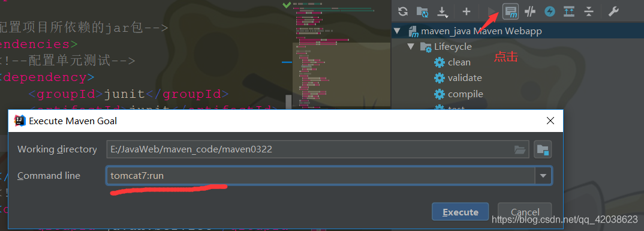Toggle Skip Tests mode lightning icon

click(x=549, y=11)
